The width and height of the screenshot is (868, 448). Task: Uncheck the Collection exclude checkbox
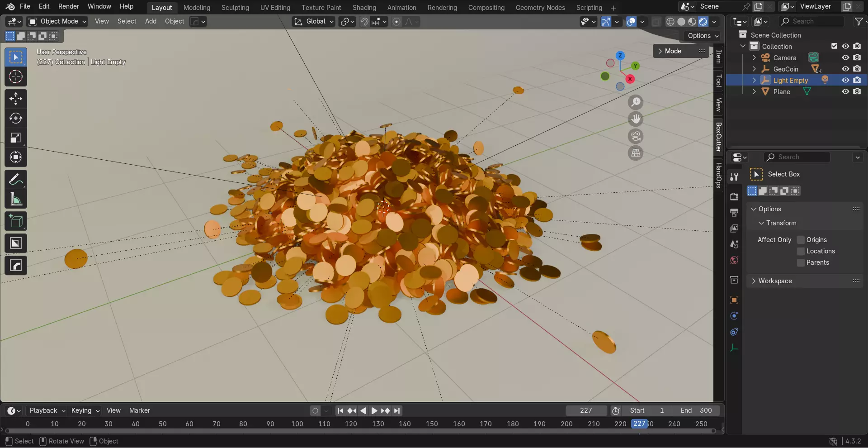coord(834,46)
